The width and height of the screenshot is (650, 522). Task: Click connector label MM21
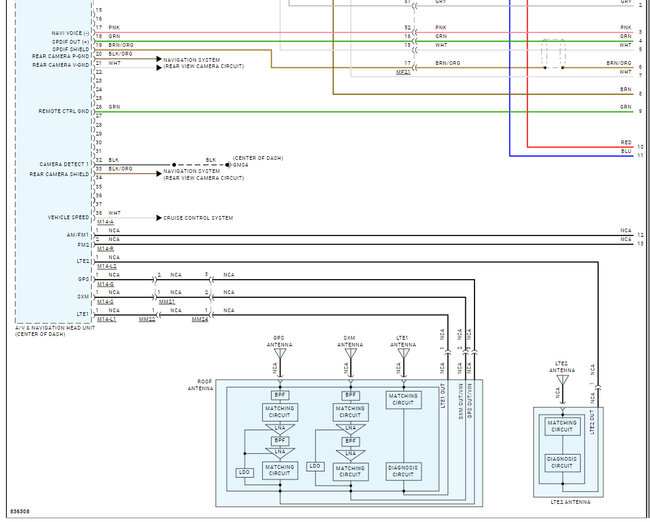click(167, 302)
